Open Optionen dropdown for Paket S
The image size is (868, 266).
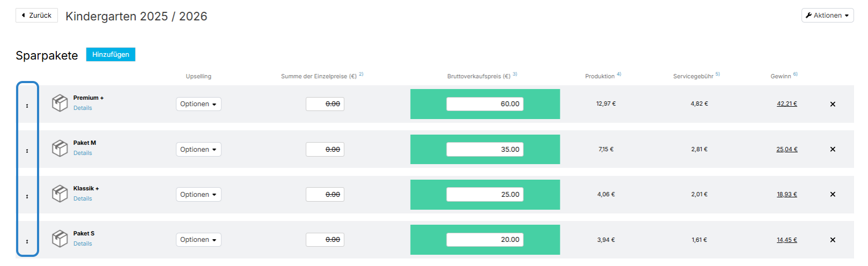tap(198, 240)
